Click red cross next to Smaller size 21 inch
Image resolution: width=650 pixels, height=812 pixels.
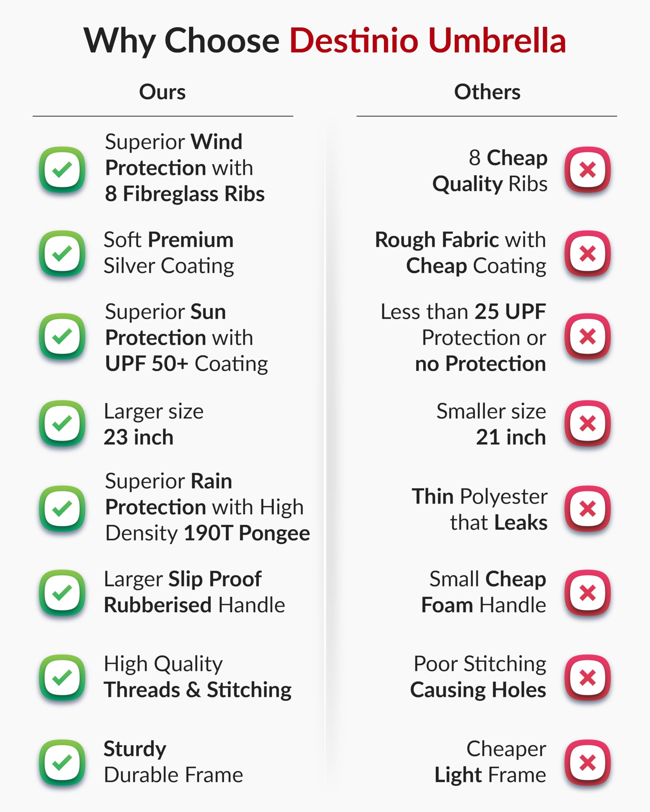(587, 423)
